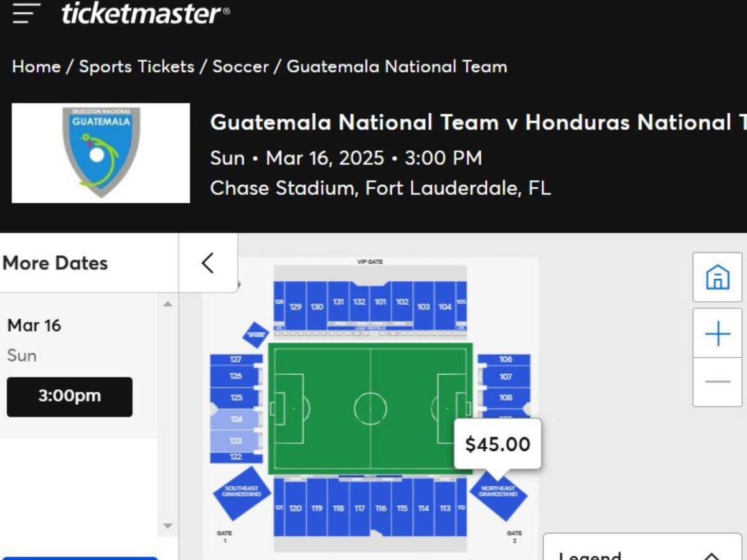
Task: Zoom in on the seating map
Action: (717, 334)
